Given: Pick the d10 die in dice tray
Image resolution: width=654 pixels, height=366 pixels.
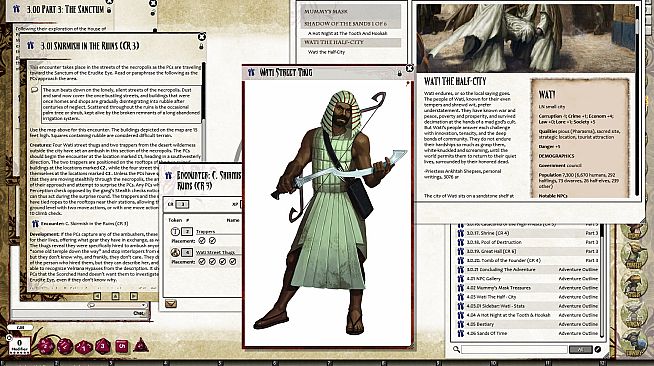Looking at the screenshot, I should coord(84,346).
